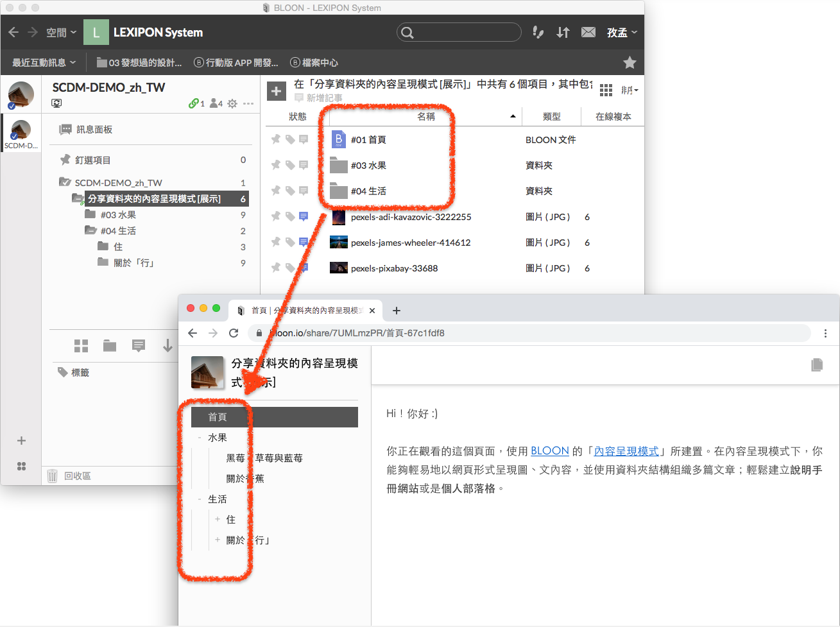Sort by 名稱 column header
Screen dimensions: 840x627
click(426, 116)
